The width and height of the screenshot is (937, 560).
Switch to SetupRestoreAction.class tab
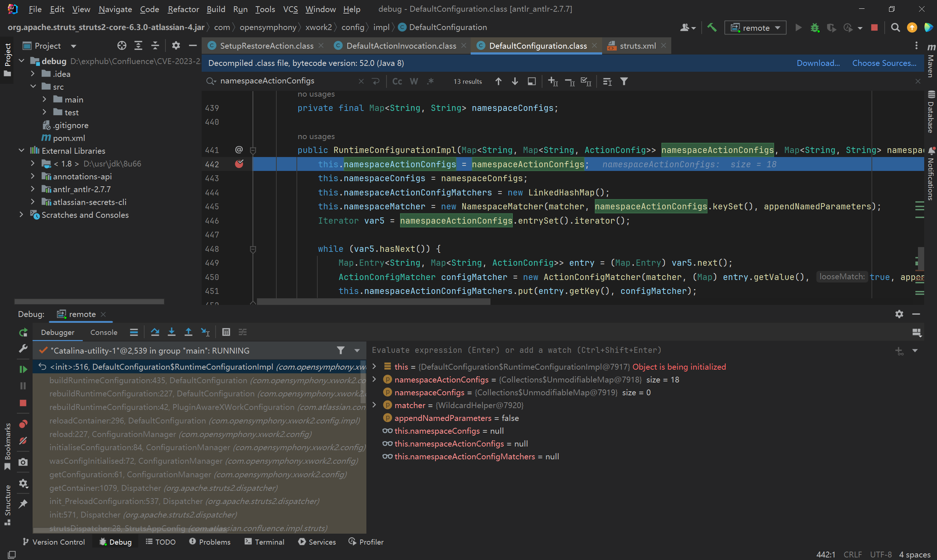pos(266,46)
